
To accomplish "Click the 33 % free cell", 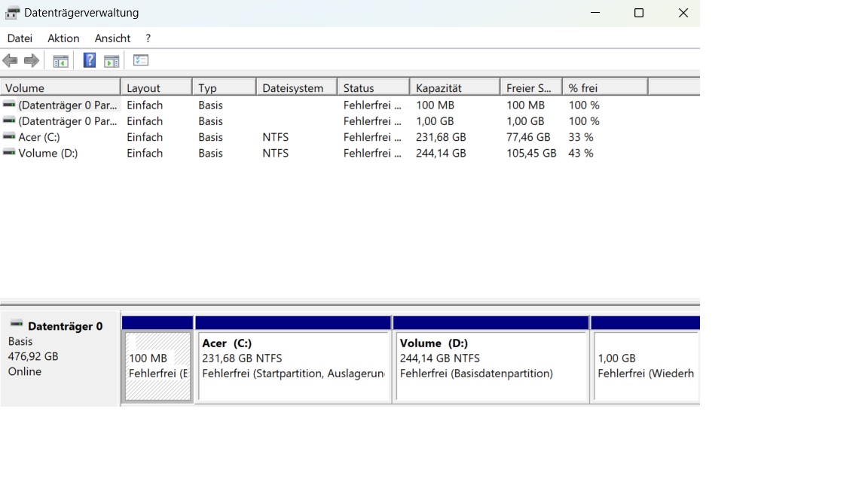I will [581, 137].
